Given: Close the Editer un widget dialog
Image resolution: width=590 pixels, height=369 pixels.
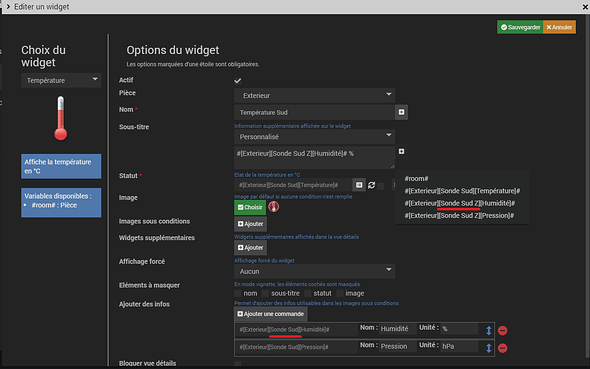Looking at the screenshot, I should tap(585, 7).
